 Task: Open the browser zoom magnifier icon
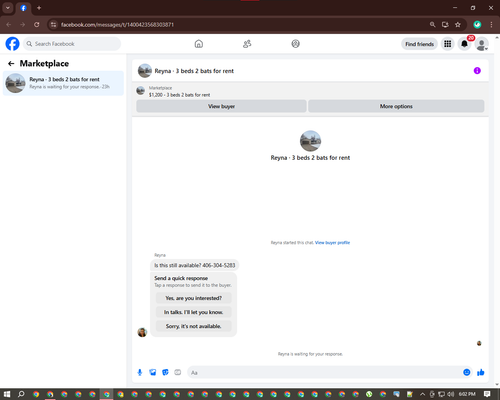pos(432,25)
